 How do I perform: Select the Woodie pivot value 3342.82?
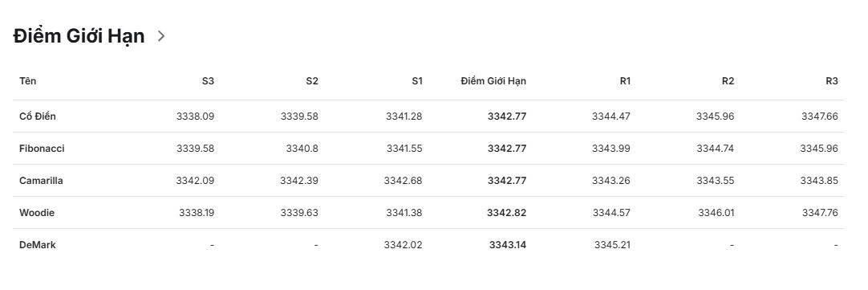point(506,213)
